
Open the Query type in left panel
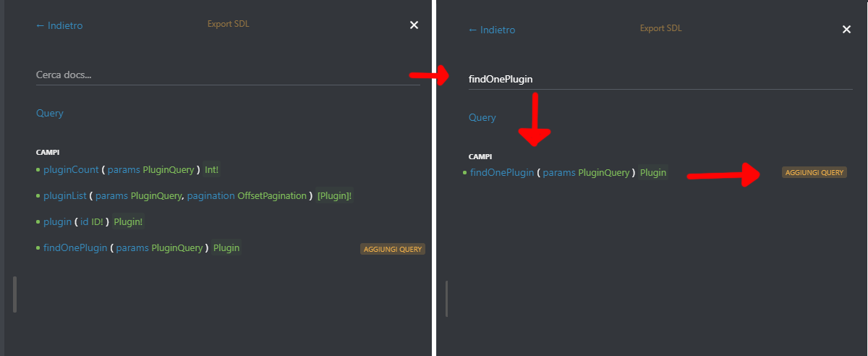coord(50,113)
